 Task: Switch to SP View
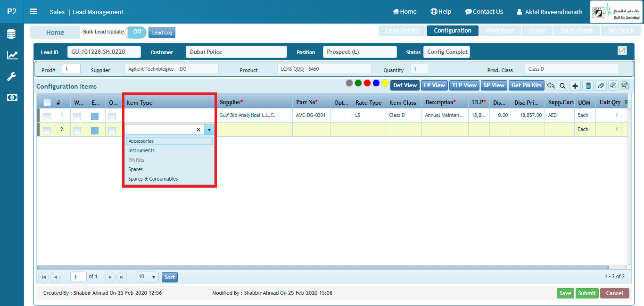click(x=494, y=85)
